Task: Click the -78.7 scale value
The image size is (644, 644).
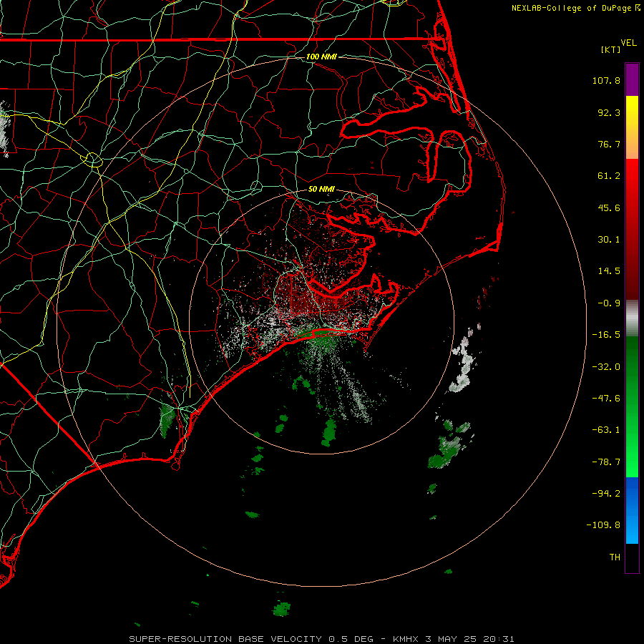Action: point(606,462)
